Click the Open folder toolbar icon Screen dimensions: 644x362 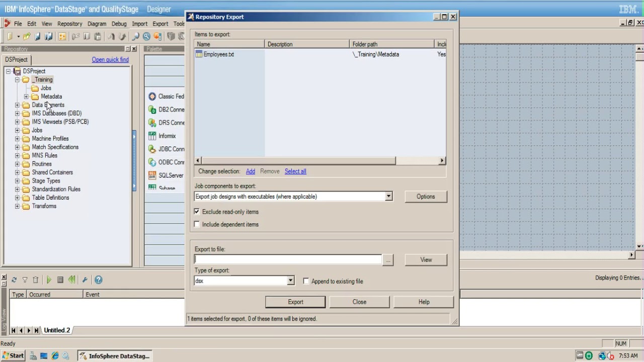(x=26, y=36)
